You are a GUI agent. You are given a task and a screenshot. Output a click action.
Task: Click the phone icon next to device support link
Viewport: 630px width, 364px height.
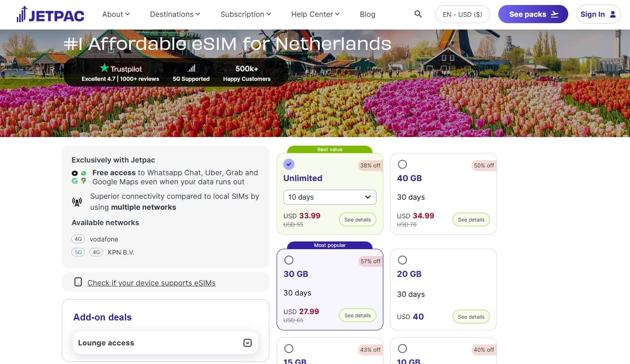[x=78, y=282]
